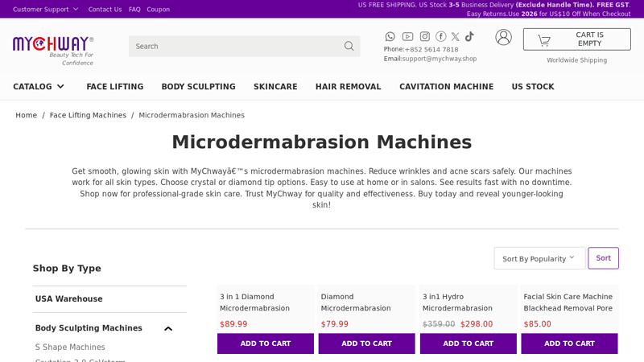The image size is (644, 362).
Task: Click the $89.99 price
Action: pos(233,324)
